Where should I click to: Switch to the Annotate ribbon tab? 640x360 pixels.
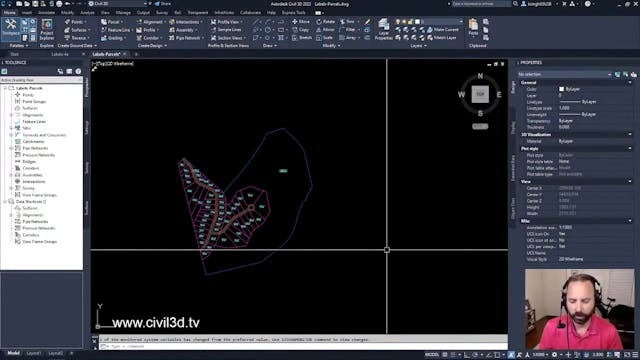click(x=46, y=13)
